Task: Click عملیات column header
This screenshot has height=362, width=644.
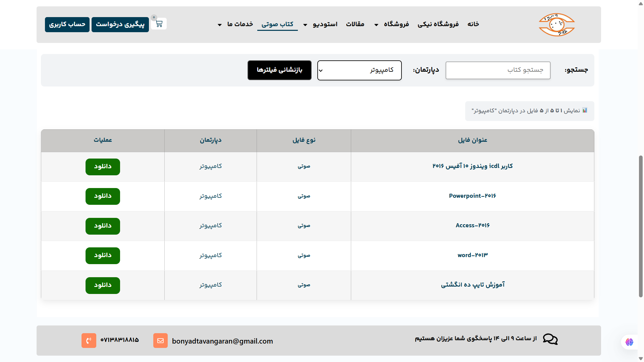Action: click(x=103, y=140)
